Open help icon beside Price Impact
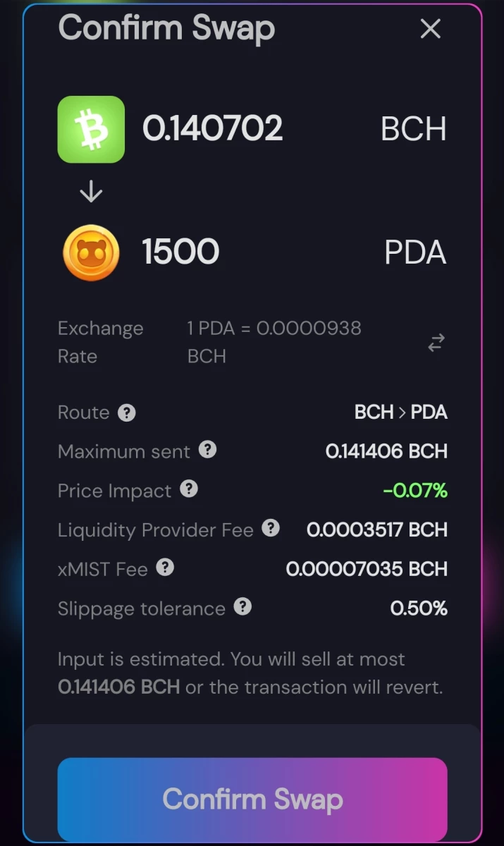504x846 pixels. coord(189,489)
